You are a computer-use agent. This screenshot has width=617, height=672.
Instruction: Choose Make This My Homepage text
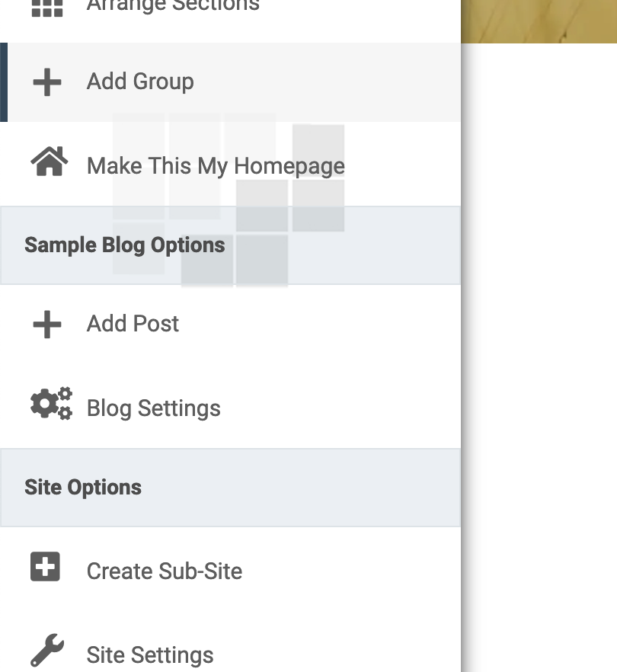click(x=216, y=165)
